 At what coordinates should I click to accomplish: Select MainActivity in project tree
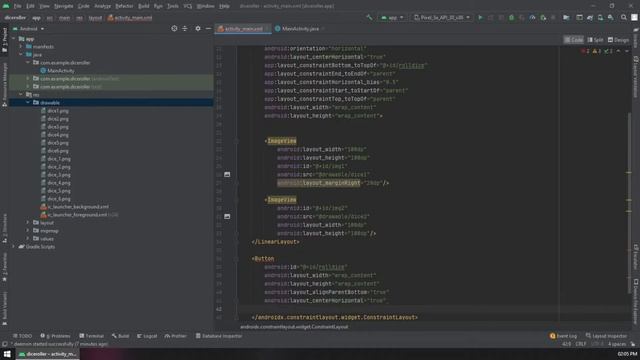[x=60, y=71]
